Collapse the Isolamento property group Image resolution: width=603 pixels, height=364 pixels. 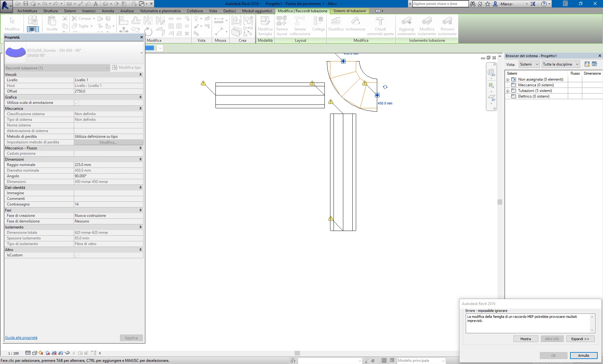140,227
